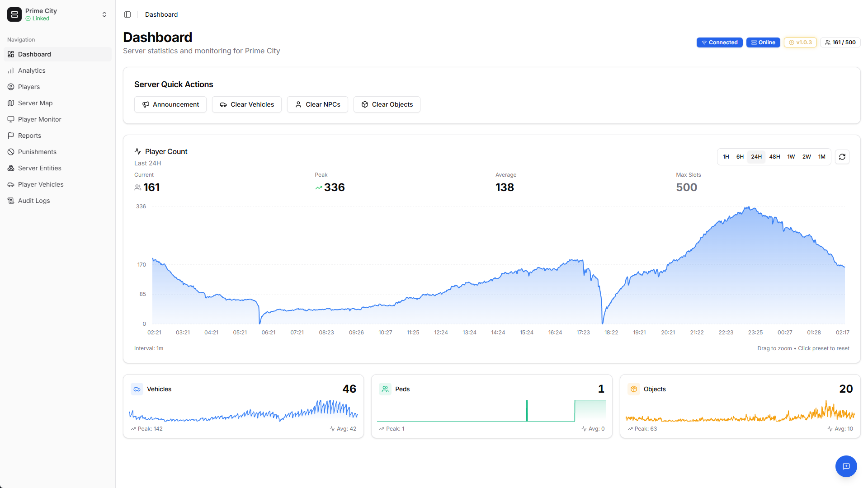Click the cube icon on the Objects card
Image resolution: width=868 pixels, height=488 pixels.
[x=634, y=389]
